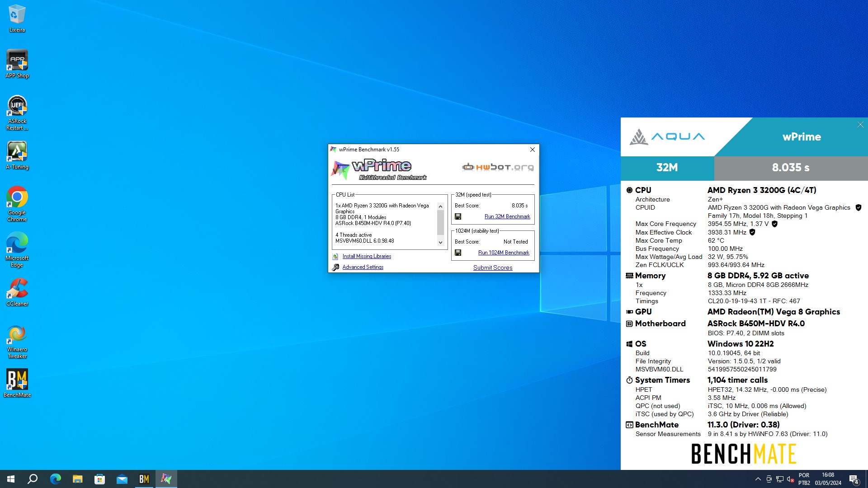The image size is (868, 488).
Task: Launch the A-Tuning desktop icon
Action: [17, 155]
